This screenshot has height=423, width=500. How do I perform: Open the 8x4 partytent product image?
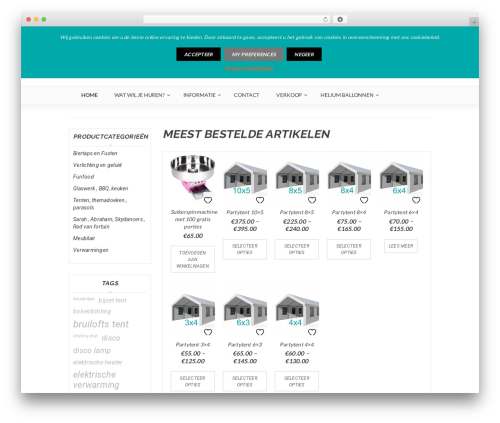click(349, 178)
